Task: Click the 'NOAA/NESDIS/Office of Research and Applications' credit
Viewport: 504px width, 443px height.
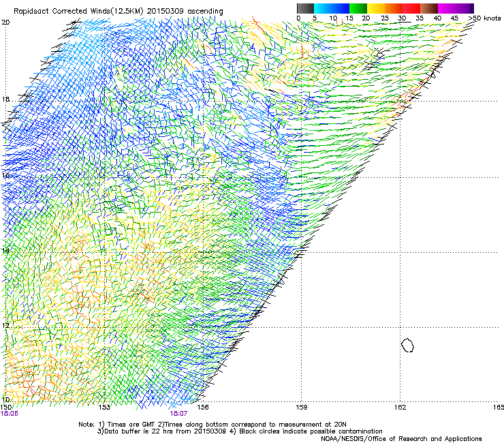Action: point(401,439)
